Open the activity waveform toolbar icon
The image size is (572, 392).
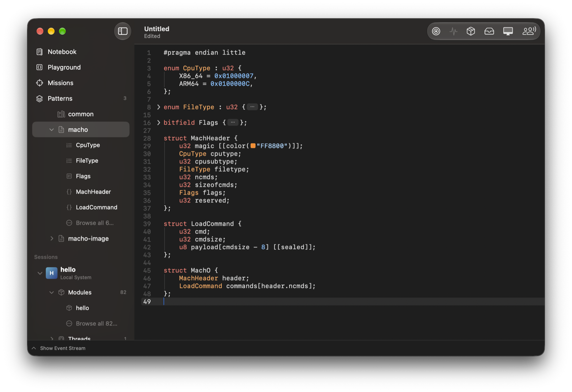pos(453,31)
